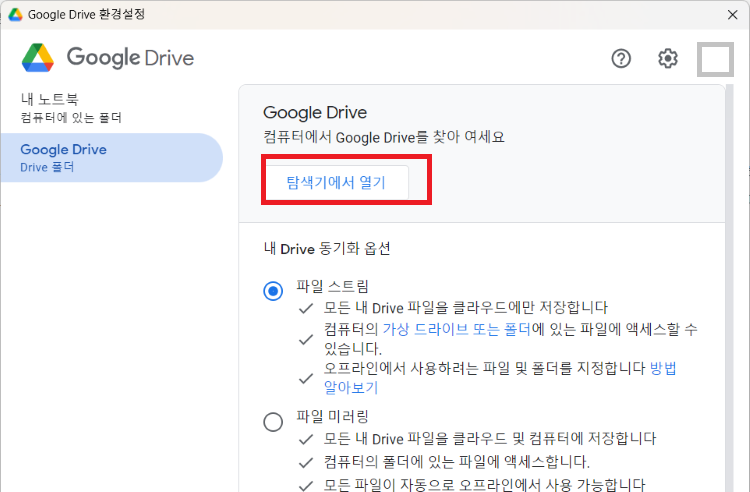
Task: Click 모든 내 Drive 파일을 클라우드 및 컴퓨터에 저장합니다
Action: click(490, 438)
